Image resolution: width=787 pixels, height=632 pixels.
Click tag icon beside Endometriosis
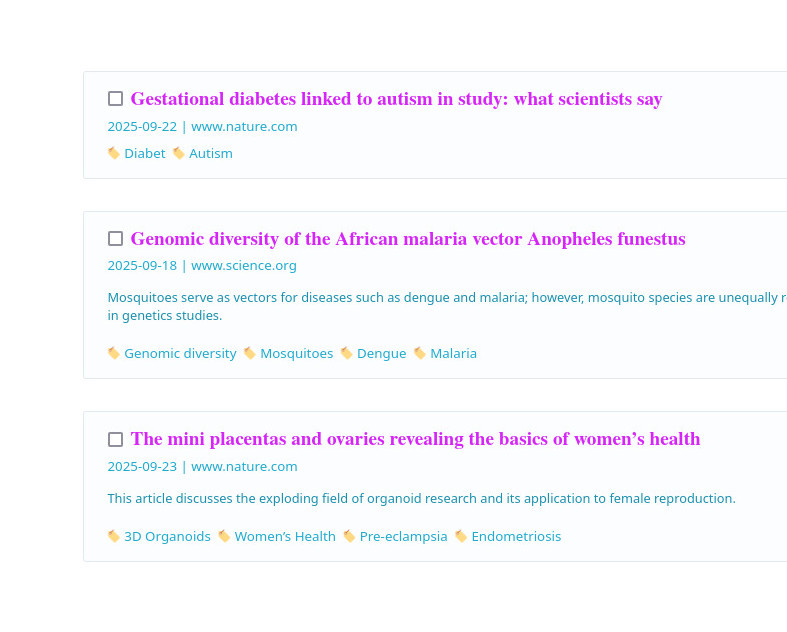[461, 536]
